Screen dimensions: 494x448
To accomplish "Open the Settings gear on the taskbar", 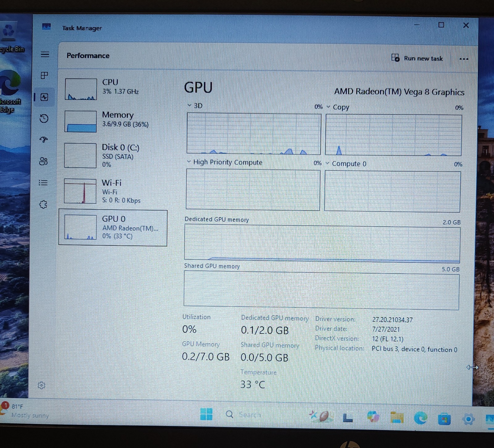I will [x=468, y=419].
